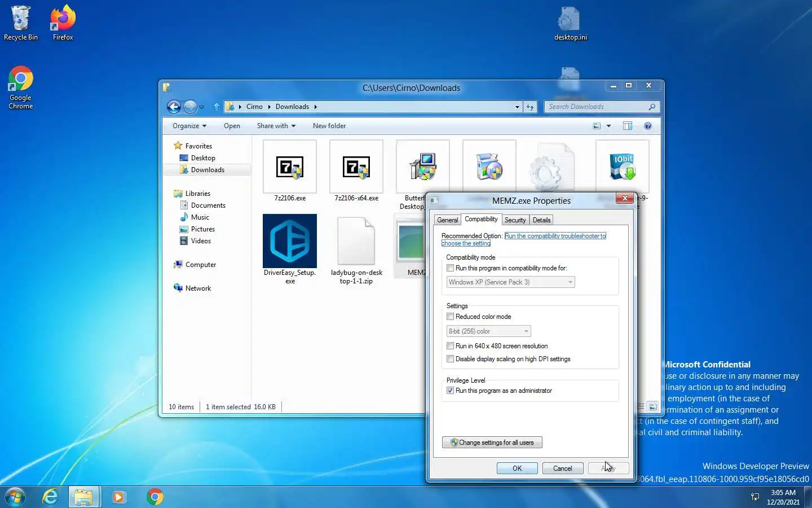Select the IObit installer file icon
812x508 pixels.
623,167
